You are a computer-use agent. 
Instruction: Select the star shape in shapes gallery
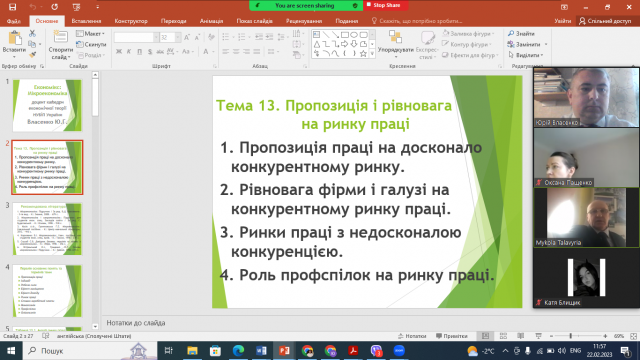coord(363,53)
